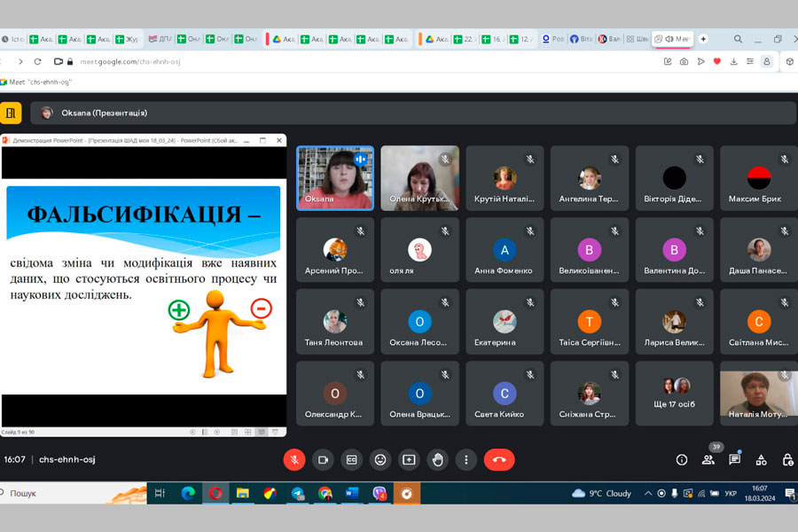Open Telegram from the taskbar
Screen dimensions: 798x532
(297, 493)
